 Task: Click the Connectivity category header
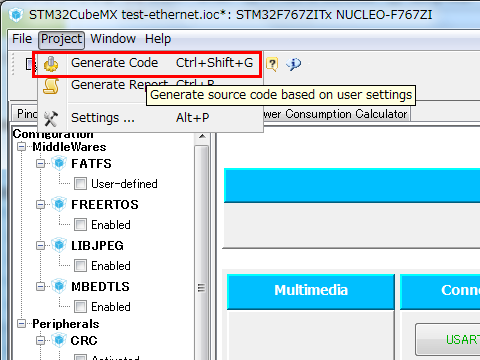[440, 291]
